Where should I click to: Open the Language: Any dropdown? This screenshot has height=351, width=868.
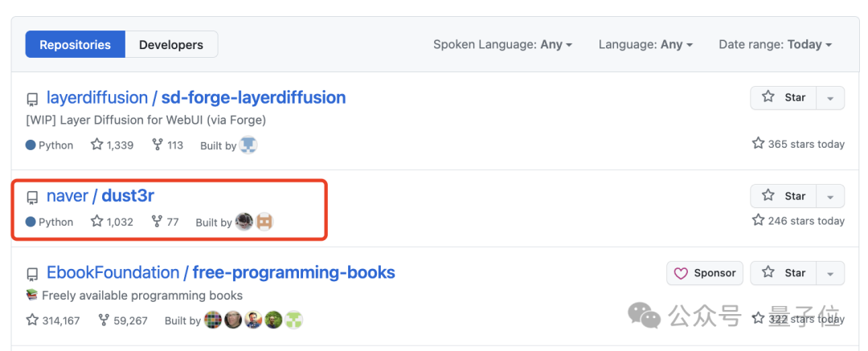point(645,45)
